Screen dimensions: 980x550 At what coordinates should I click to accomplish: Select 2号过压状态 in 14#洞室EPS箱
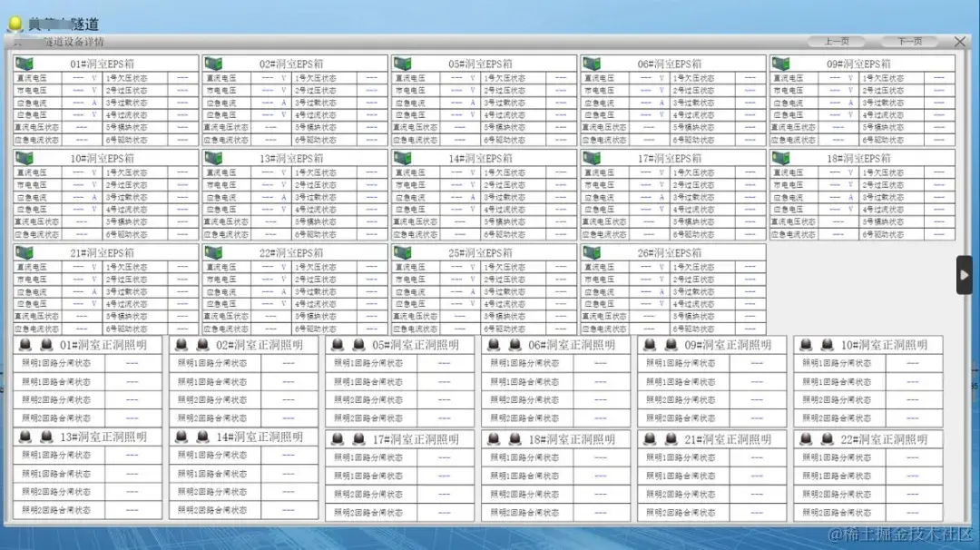click(505, 185)
